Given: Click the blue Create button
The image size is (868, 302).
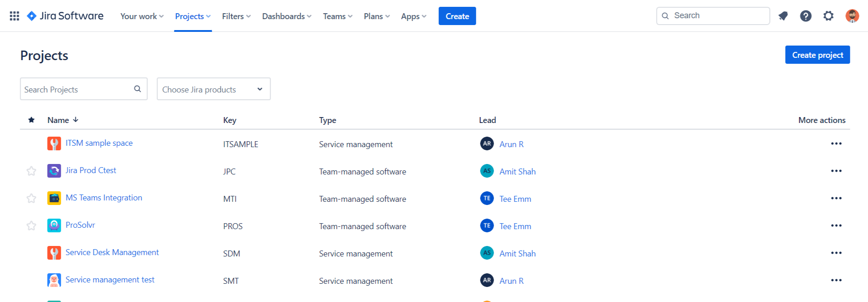Looking at the screenshot, I should [457, 16].
